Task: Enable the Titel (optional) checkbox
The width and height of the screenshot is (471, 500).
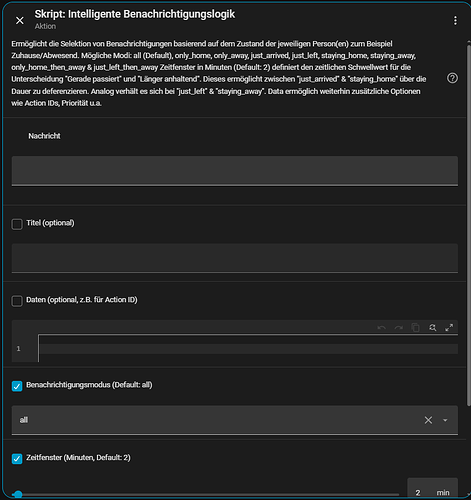Action: pos(17,224)
